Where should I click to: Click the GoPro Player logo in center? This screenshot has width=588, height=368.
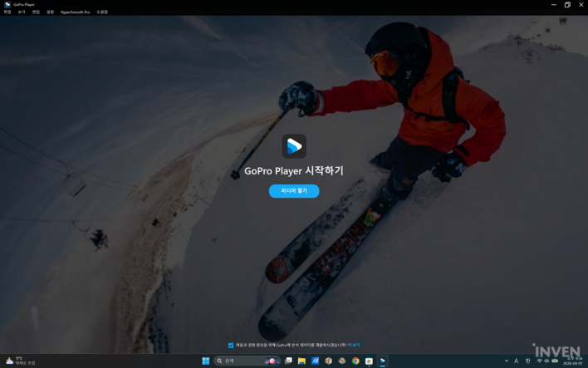(x=294, y=146)
